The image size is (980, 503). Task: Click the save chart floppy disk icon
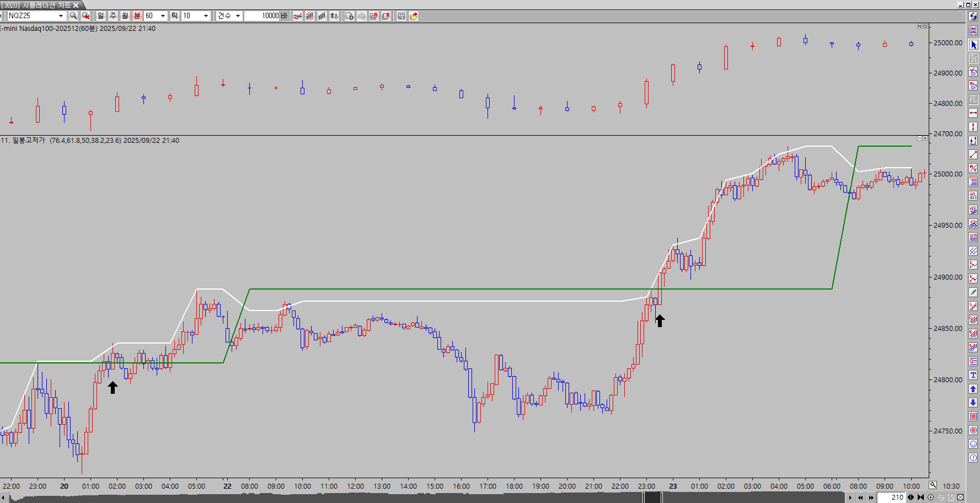tap(401, 16)
